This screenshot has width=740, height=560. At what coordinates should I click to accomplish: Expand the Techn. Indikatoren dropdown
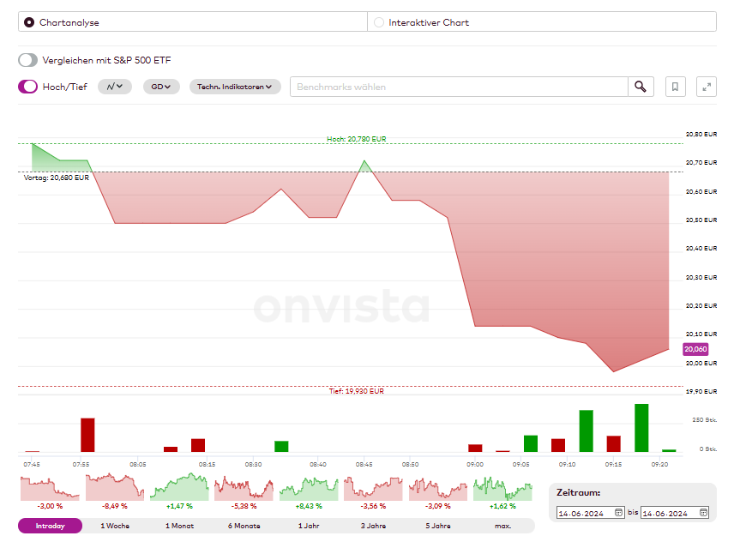point(233,87)
